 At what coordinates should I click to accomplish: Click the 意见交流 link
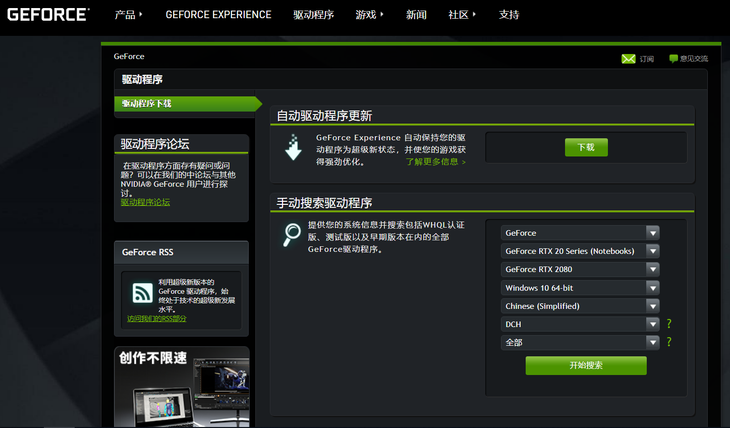pos(694,59)
